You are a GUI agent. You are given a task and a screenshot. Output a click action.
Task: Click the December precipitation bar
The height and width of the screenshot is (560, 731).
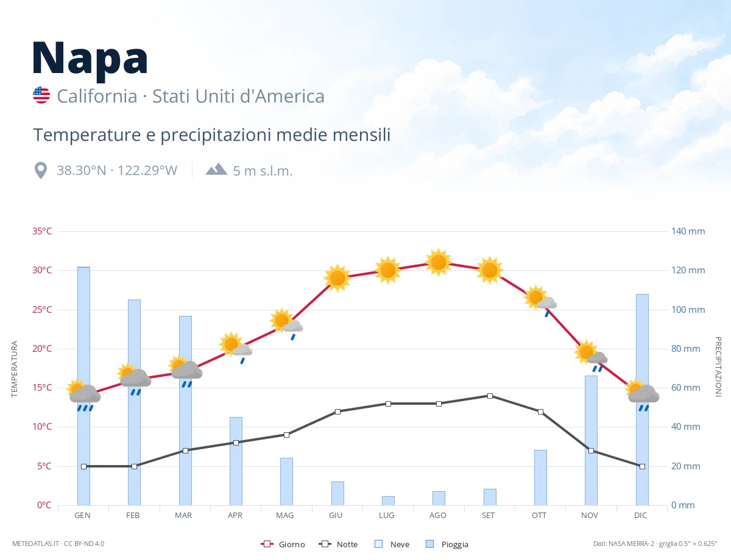coord(642,399)
